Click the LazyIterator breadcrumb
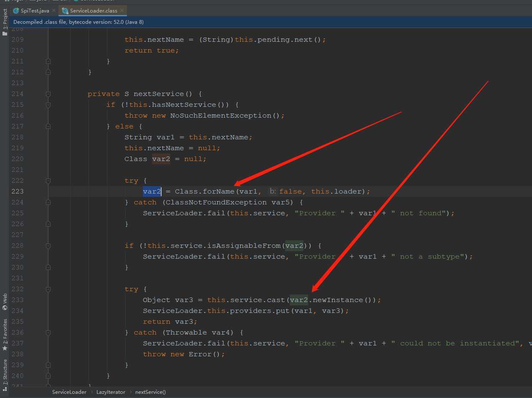Screen dimensions: 532x398 tap(111, 392)
